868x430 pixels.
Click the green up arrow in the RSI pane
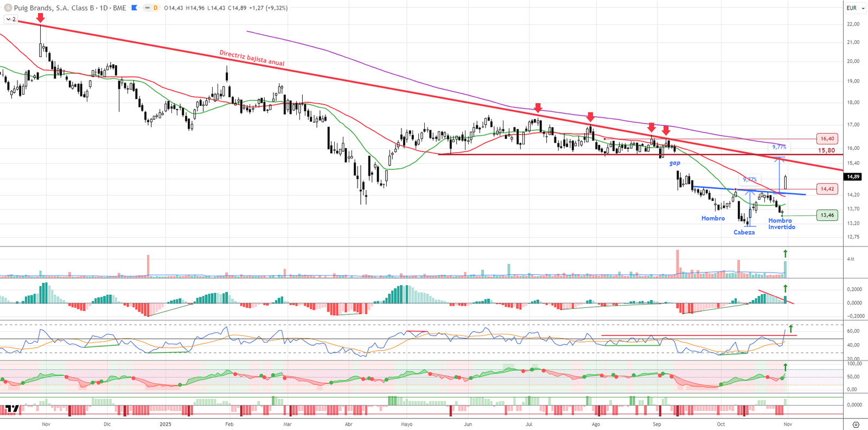[791, 328]
